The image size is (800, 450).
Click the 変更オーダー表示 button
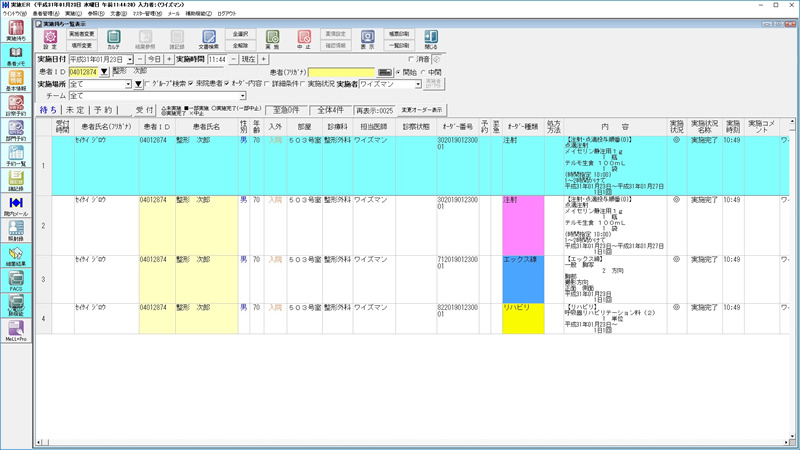click(x=421, y=110)
